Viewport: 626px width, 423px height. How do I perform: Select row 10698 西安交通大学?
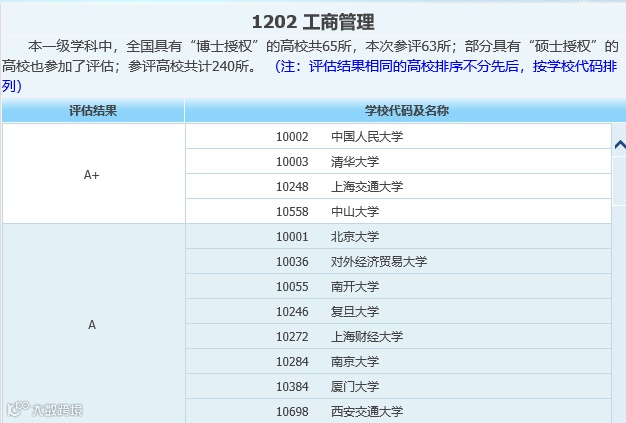pyautogui.click(x=398, y=411)
